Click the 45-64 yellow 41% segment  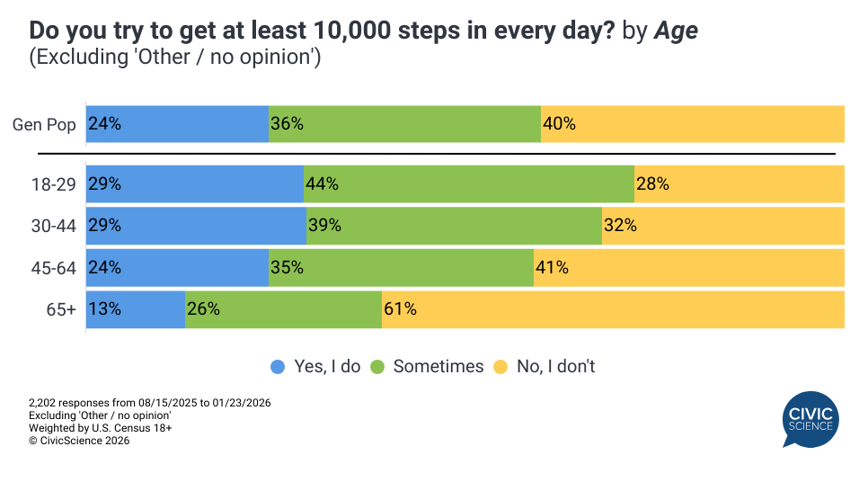coord(688,268)
